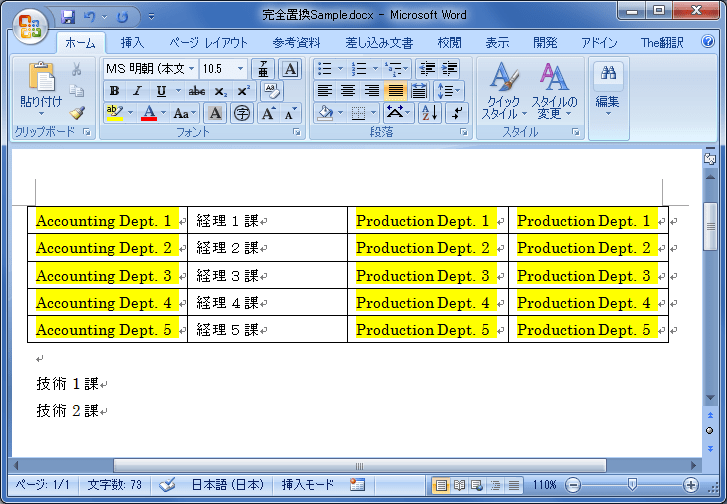Click the first Accounting Dept. 1 table cell

point(105,220)
